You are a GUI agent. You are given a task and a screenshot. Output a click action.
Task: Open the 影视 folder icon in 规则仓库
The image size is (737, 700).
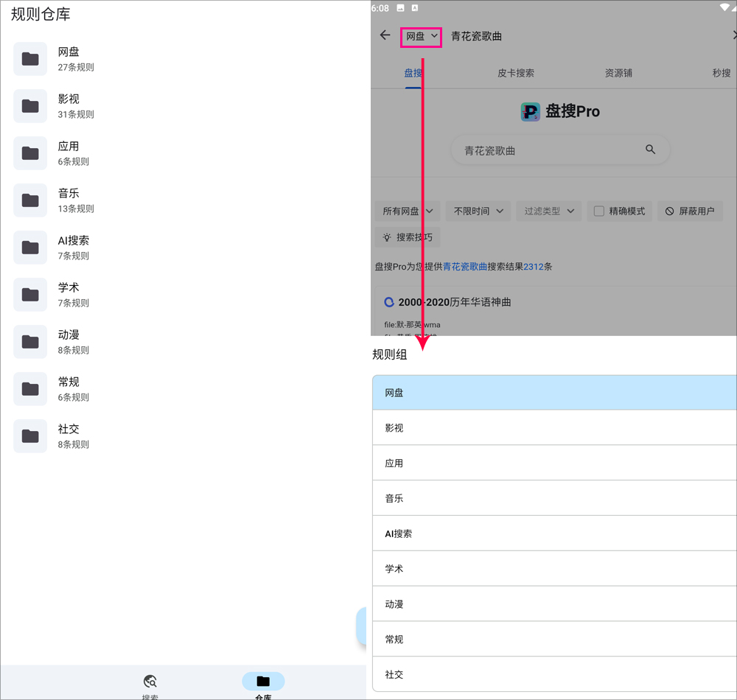tap(30, 106)
